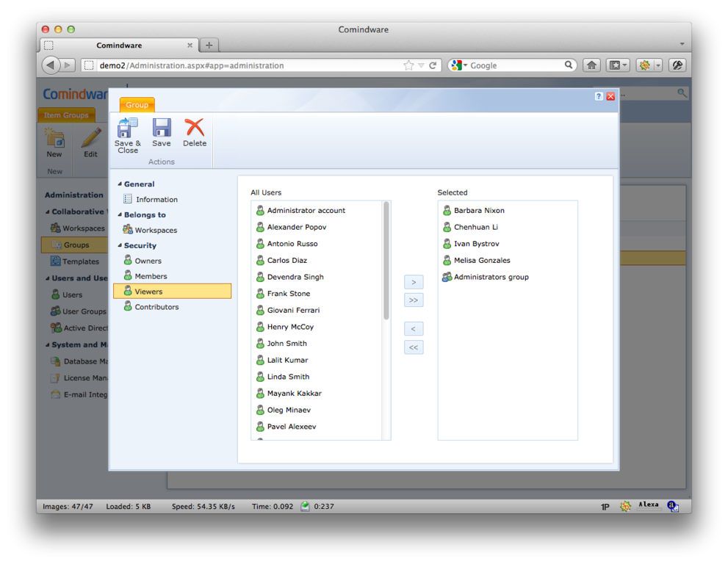Select the Group tab in dialog
The width and height of the screenshot is (728, 564).
point(137,105)
